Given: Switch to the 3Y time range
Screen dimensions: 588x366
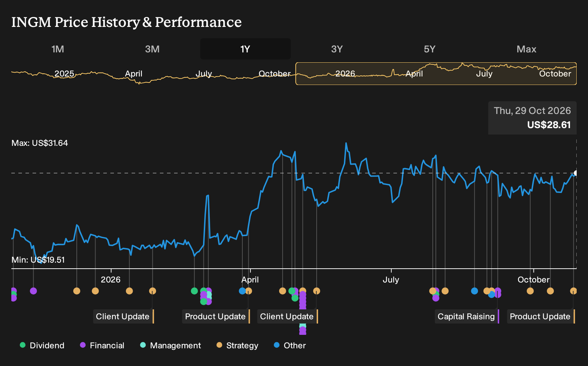Looking at the screenshot, I should coord(337,49).
